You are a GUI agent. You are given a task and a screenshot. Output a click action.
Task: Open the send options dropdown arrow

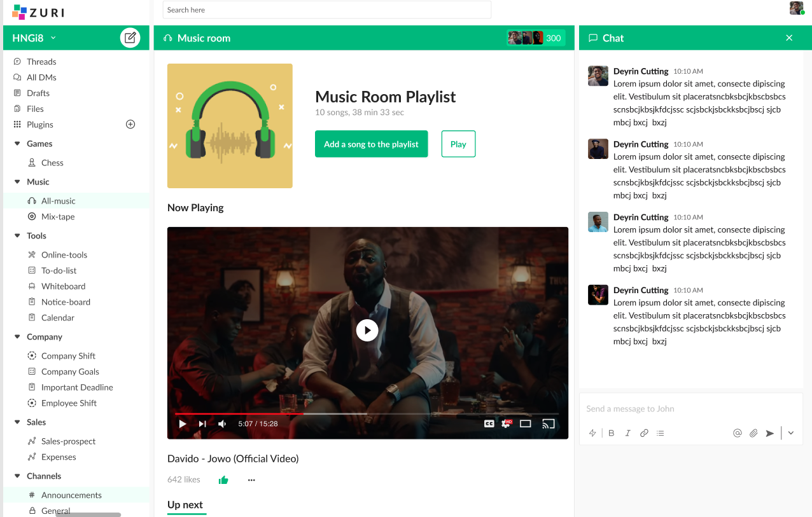tap(791, 433)
